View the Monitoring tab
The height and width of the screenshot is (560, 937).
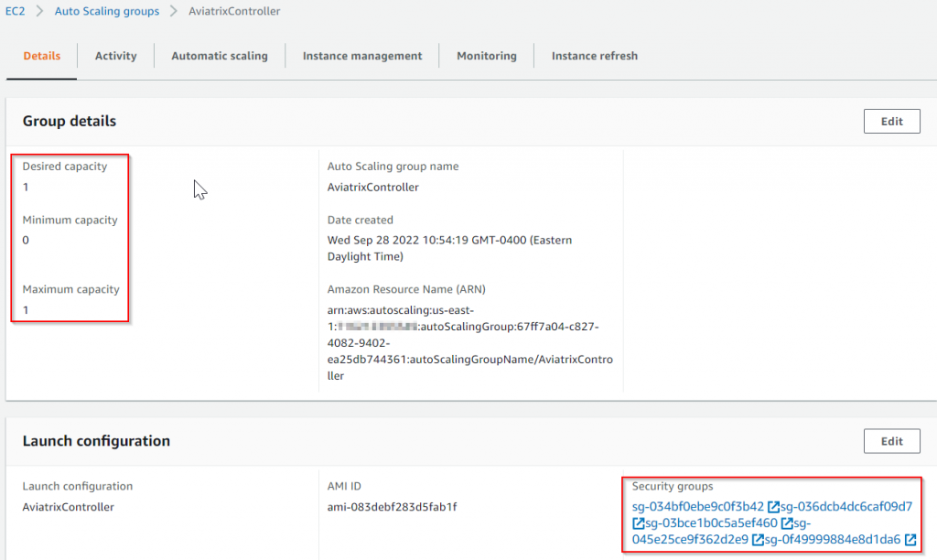(x=487, y=56)
